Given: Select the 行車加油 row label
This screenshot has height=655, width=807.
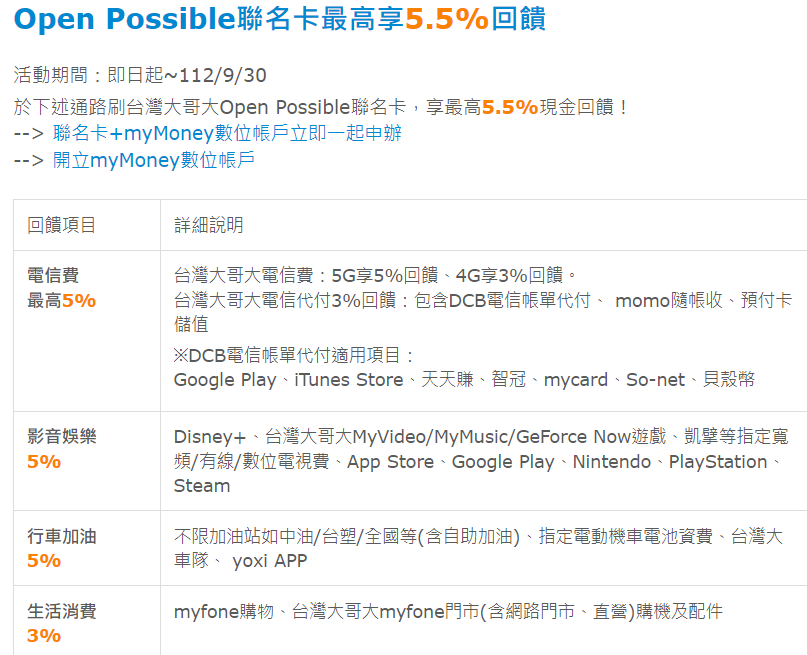Looking at the screenshot, I should click(x=62, y=537).
